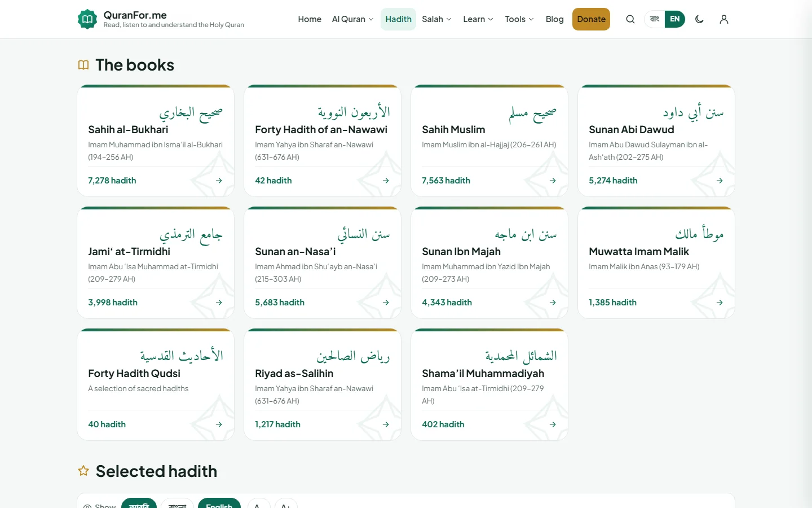Screen dimensions: 812x508
Task: Click arrow icon on Jami' at-Tirmidhi card
Action: pyautogui.click(x=219, y=303)
